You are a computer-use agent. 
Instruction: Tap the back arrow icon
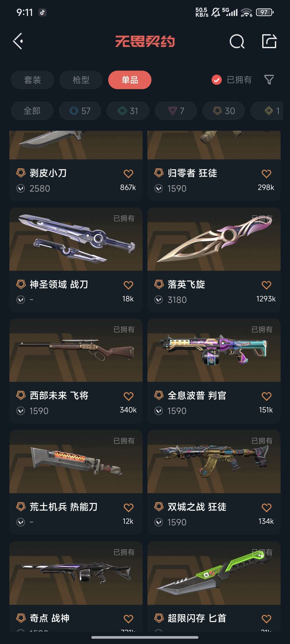coord(18,41)
